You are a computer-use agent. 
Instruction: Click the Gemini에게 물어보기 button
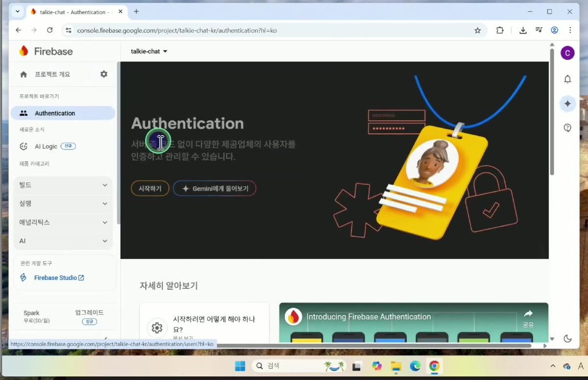point(215,188)
